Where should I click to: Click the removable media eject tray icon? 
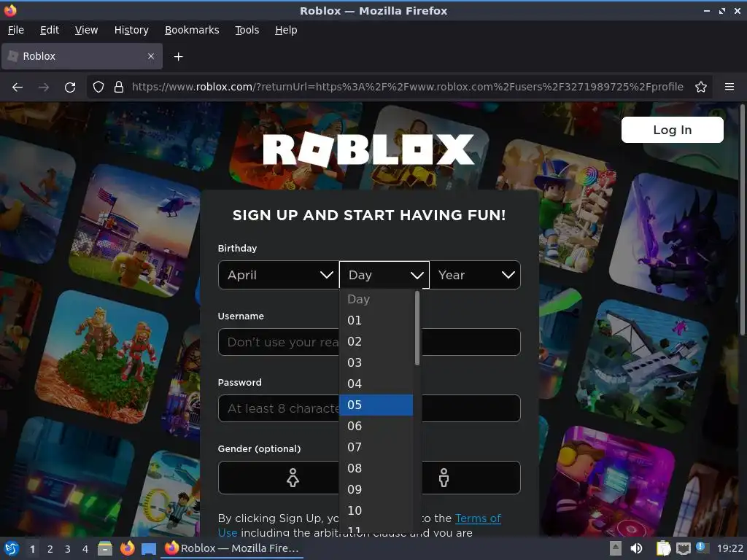pos(616,548)
